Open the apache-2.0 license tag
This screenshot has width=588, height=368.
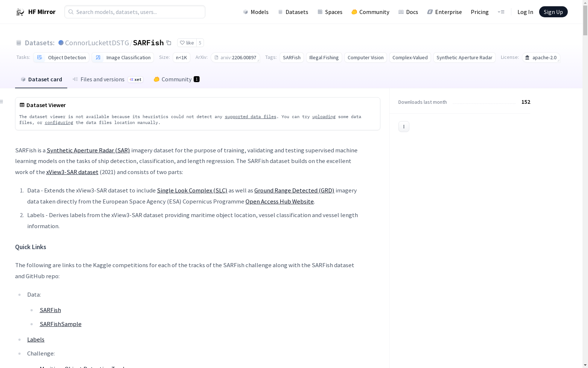point(541,57)
